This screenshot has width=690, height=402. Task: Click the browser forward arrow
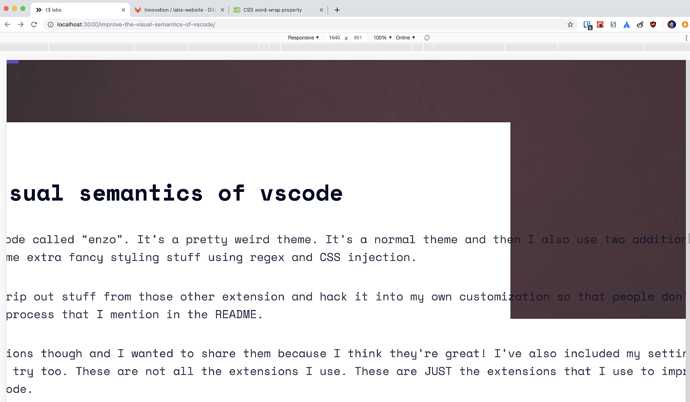(x=20, y=24)
